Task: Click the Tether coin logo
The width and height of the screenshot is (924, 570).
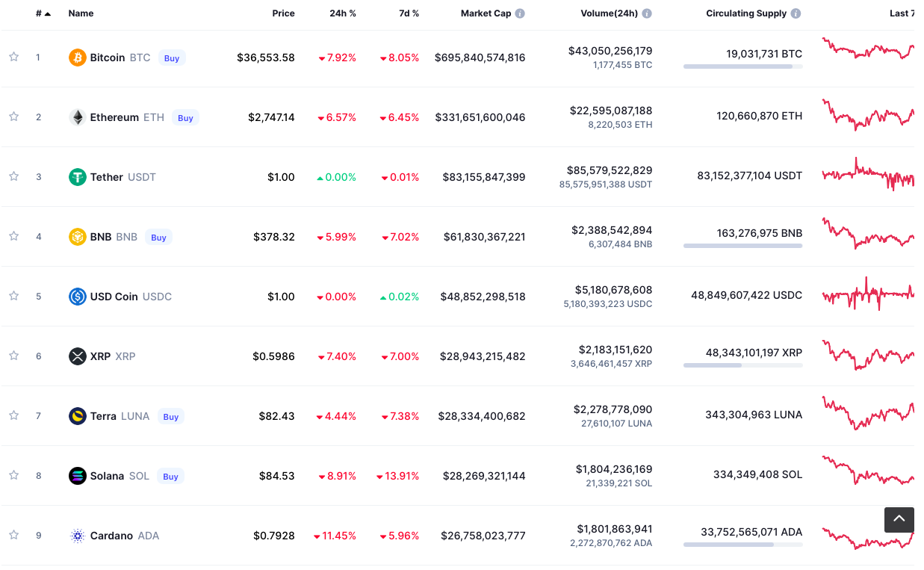Action: (78, 177)
